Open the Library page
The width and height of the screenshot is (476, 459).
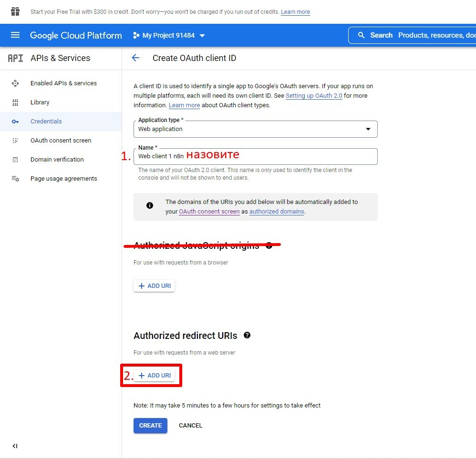pyautogui.click(x=40, y=102)
